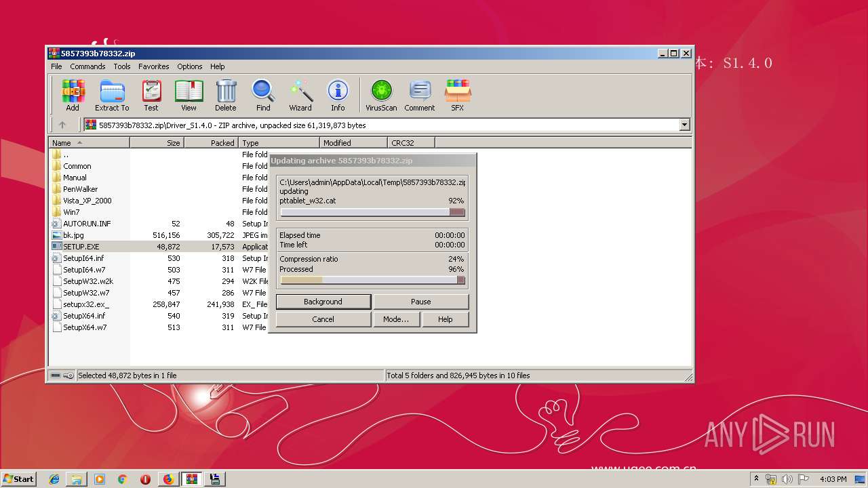This screenshot has height=488, width=868.
Task: Click the clock in system tray
Action: coord(833,479)
